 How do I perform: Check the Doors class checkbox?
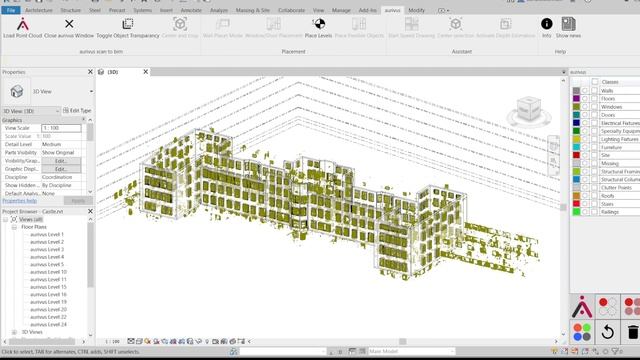[595, 115]
